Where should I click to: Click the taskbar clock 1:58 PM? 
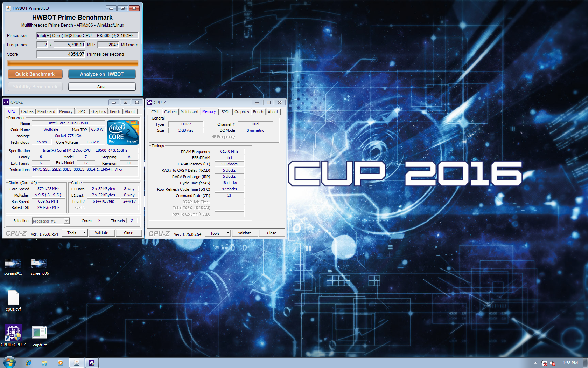(570, 363)
